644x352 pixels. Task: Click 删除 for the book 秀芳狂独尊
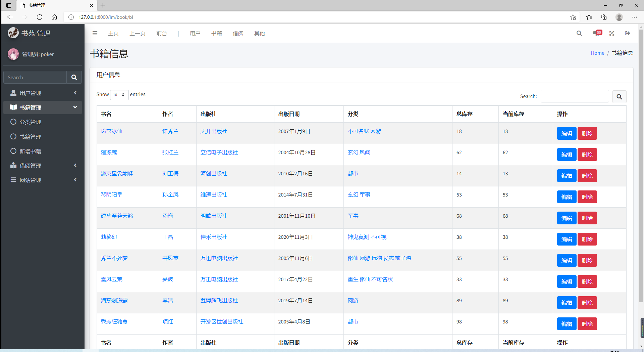(587, 324)
